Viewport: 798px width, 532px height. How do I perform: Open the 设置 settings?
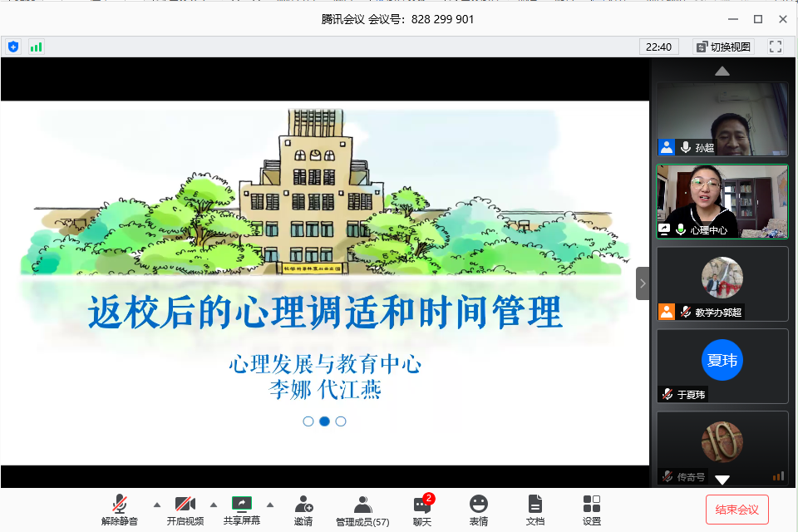pos(592,509)
